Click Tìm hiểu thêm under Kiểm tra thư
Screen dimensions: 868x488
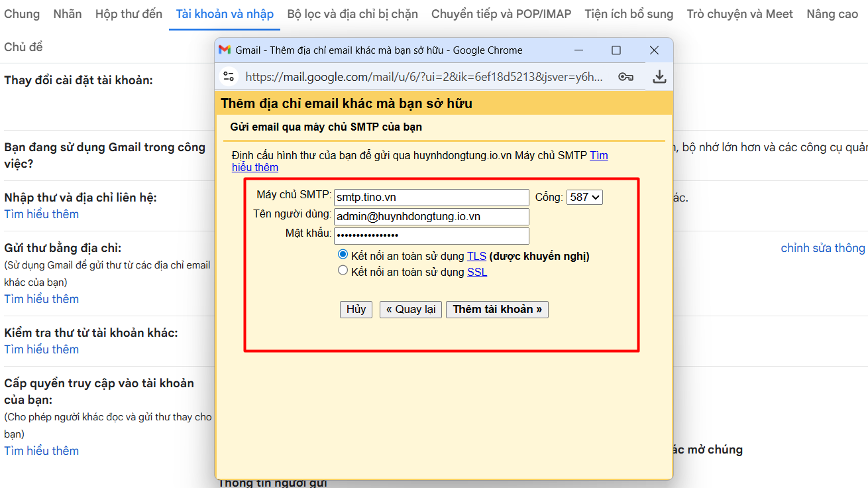click(x=41, y=349)
